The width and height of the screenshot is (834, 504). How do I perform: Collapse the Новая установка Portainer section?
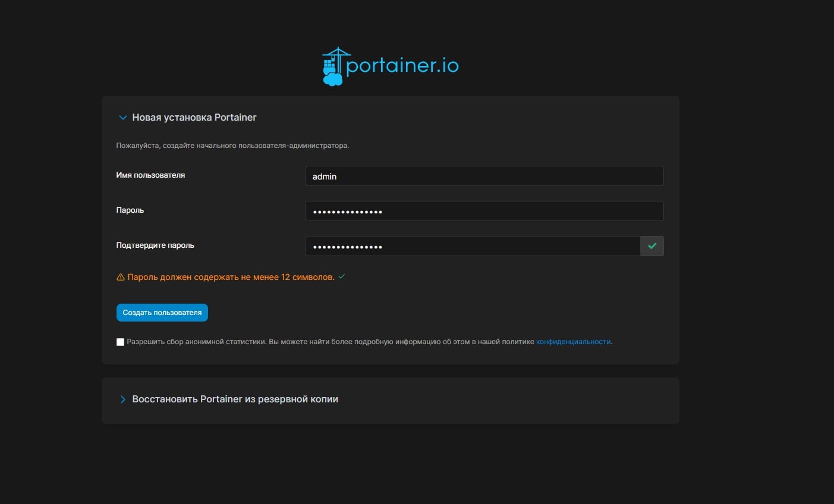122,118
